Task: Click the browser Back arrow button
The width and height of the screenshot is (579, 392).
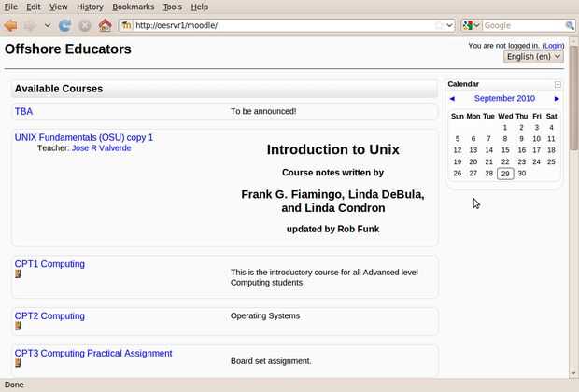Action: tap(10, 25)
